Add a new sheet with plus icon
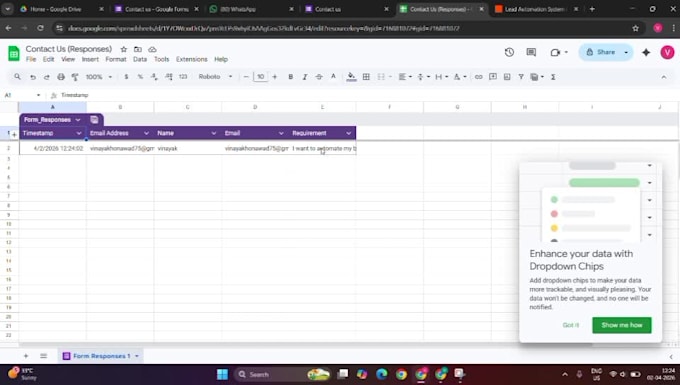The image size is (680, 385). click(26, 356)
